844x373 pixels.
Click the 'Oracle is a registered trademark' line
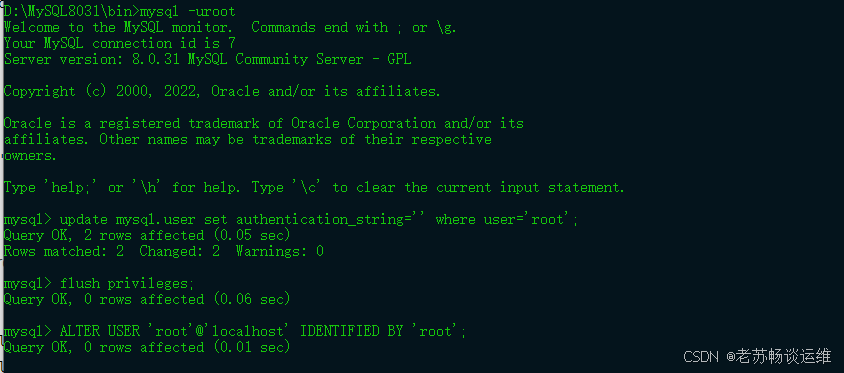click(x=264, y=123)
